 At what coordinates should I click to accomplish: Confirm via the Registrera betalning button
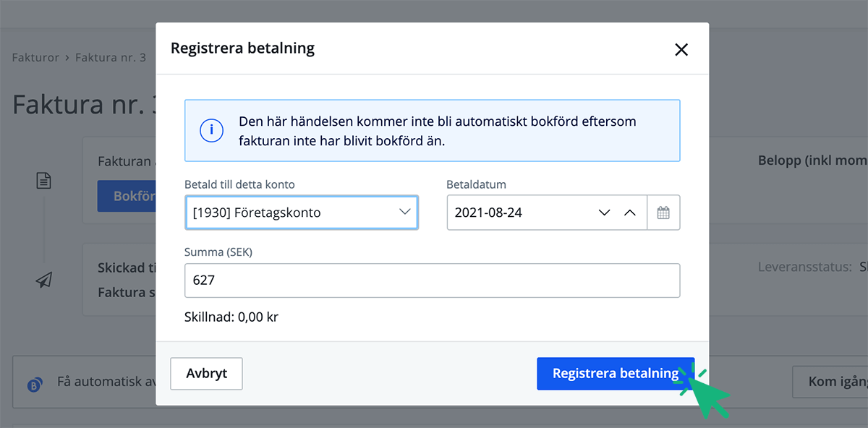coord(615,374)
